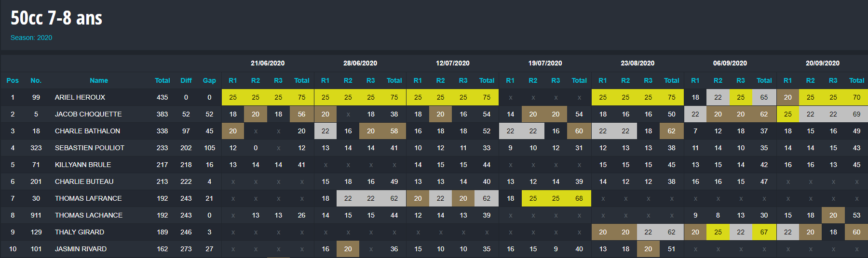Select the 20/09/2020 race date header
This screenshot has width=868, height=258.
point(823,63)
